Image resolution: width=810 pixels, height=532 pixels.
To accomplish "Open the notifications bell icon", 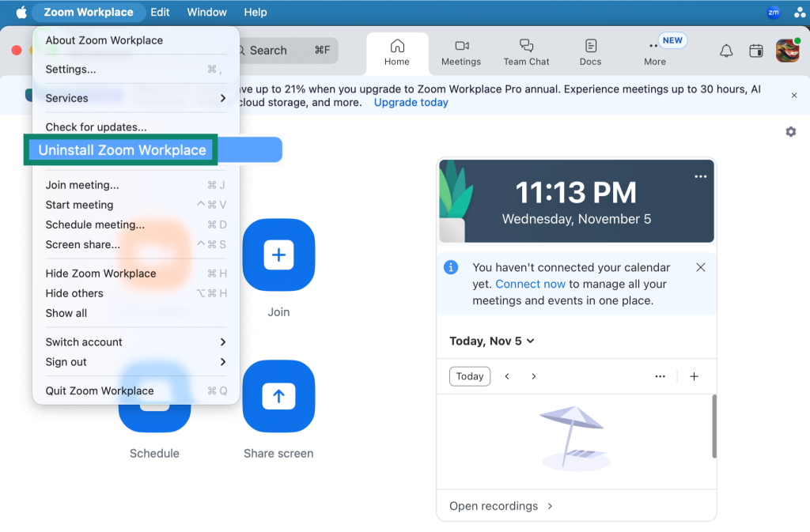I will [725, 51].
